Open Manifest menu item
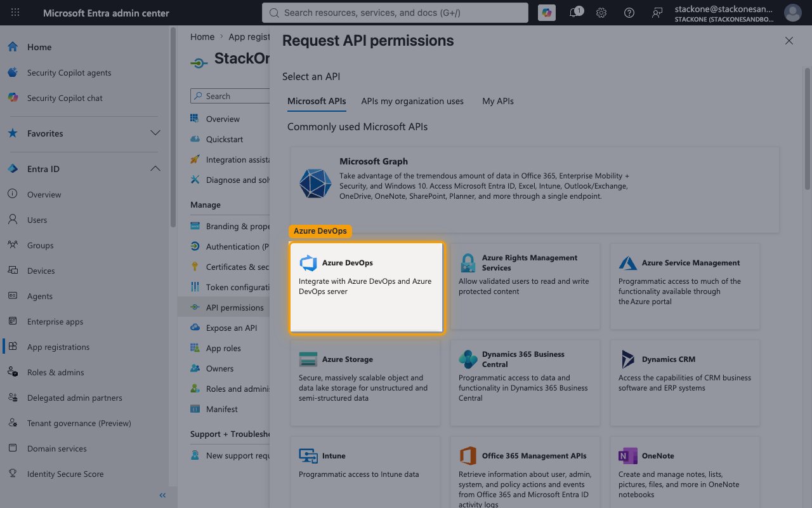This screenshot has width=812, height=508. 221,409
